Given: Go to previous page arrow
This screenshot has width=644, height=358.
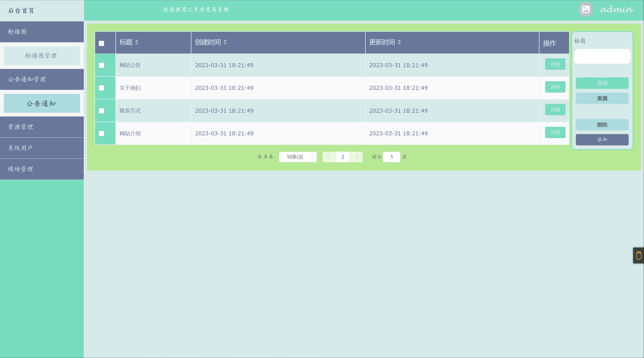Looking at the screenshot, I should click(328, 157).
